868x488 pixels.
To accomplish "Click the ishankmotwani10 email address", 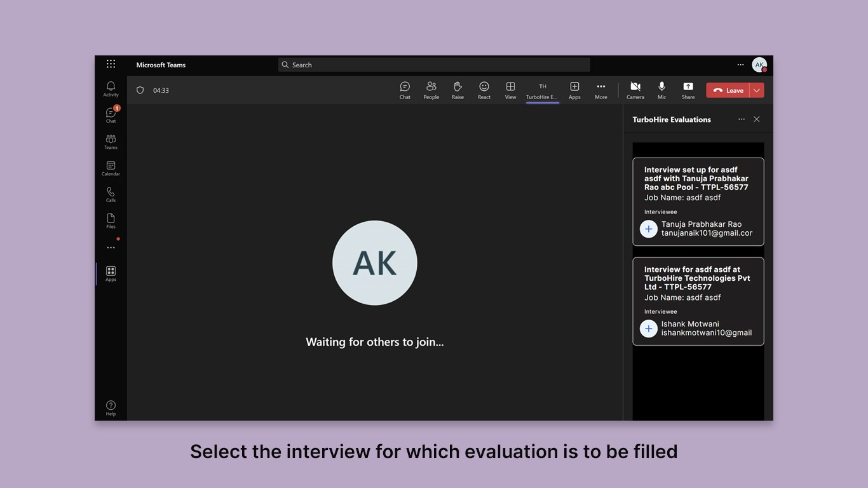I will (707, 333).
